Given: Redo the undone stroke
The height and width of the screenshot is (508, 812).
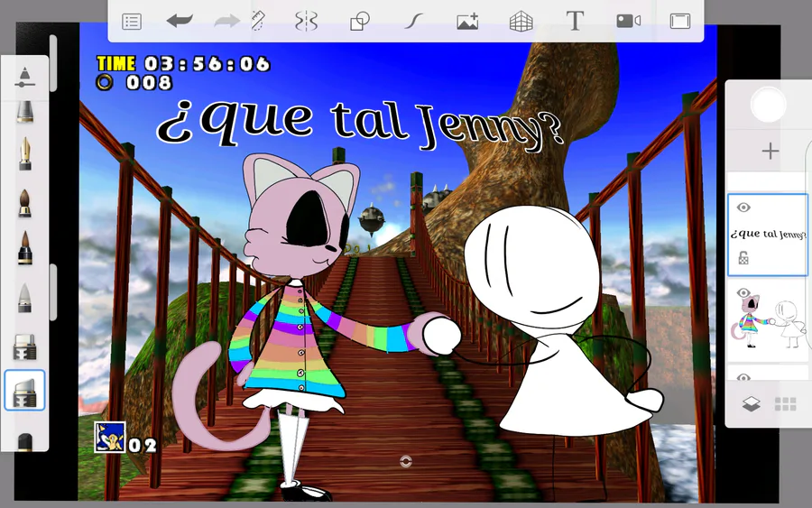Looking at the screenshot, I should tap(226, 22).
